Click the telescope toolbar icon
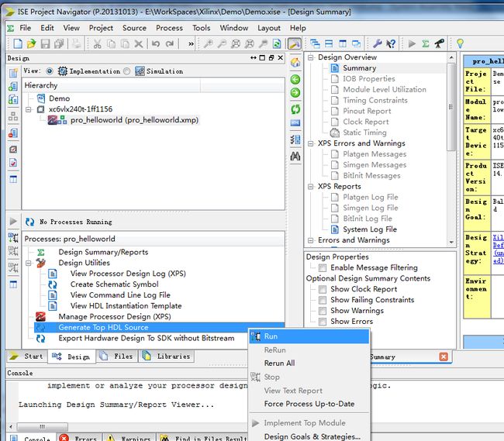This screenshot has width=504, height=441. pos(440,43)
